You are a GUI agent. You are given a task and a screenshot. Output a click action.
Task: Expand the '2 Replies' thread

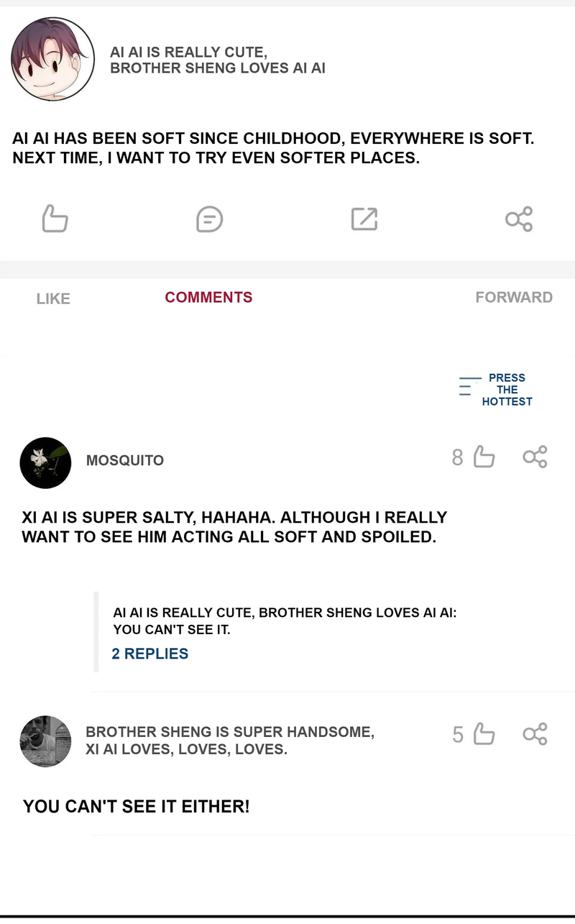coord(150,654)
